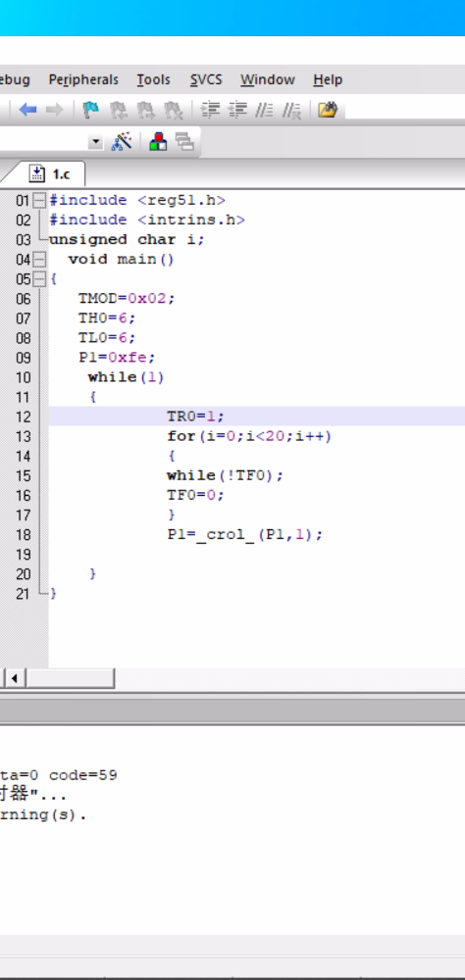Click the code line TMOD=0x02;

pos(127,299)
